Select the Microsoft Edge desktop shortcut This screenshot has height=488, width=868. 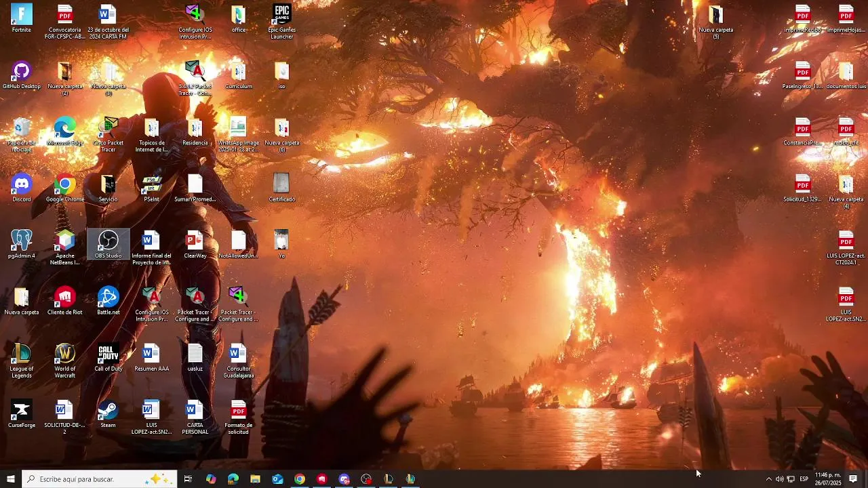[x=65, y=131]
